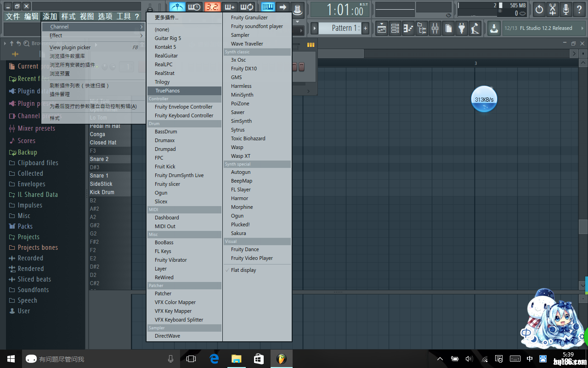Add new pattern with plus button

(x=366, y=28)
